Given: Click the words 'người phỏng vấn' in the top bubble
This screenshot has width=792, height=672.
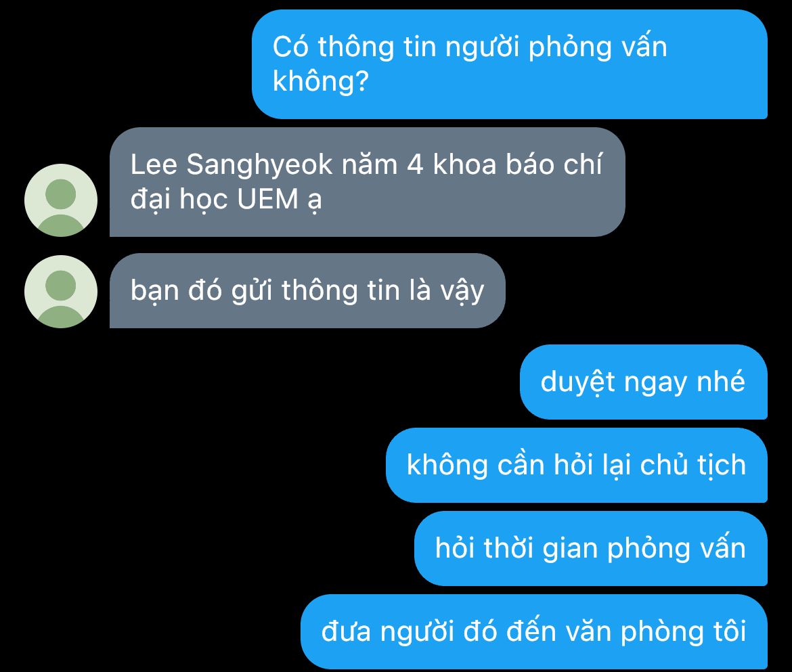Looking at the screenshot, I should coord(556,47).
